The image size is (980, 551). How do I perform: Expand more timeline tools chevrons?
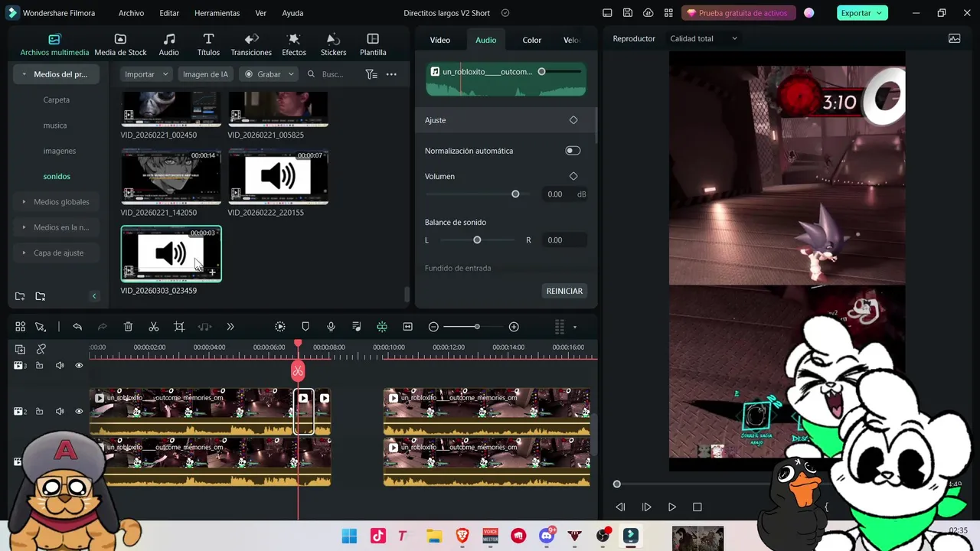click(x=230, y=327)
